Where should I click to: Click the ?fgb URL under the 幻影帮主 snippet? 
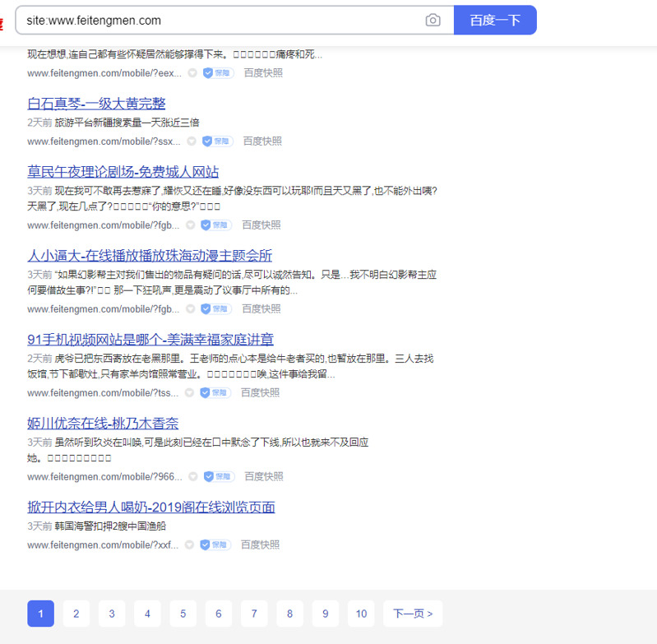point(104,308)
